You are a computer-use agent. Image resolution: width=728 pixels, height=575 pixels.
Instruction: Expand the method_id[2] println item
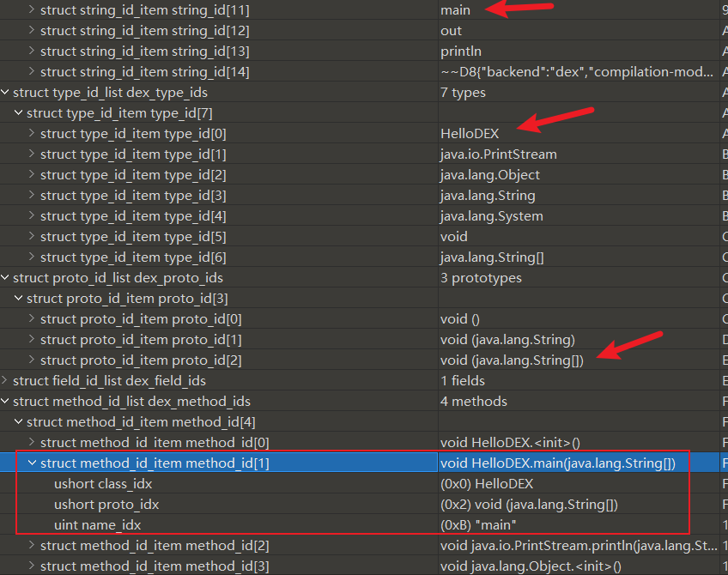(x=32, y=546)
